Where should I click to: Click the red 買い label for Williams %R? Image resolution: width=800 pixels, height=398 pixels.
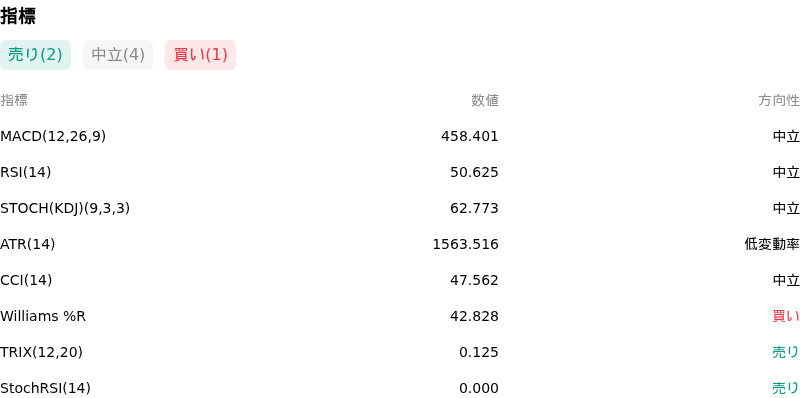(786, 316)
